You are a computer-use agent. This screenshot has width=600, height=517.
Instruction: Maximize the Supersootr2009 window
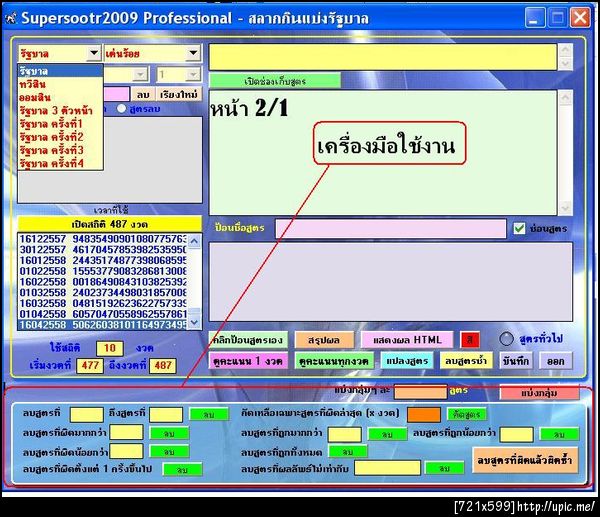(x=558, y=18)
